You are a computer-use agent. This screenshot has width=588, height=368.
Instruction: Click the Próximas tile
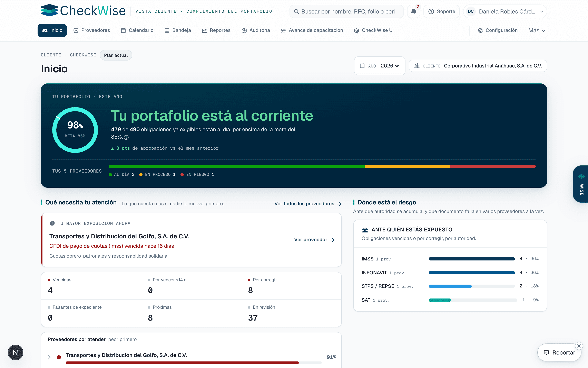(191, 313)
